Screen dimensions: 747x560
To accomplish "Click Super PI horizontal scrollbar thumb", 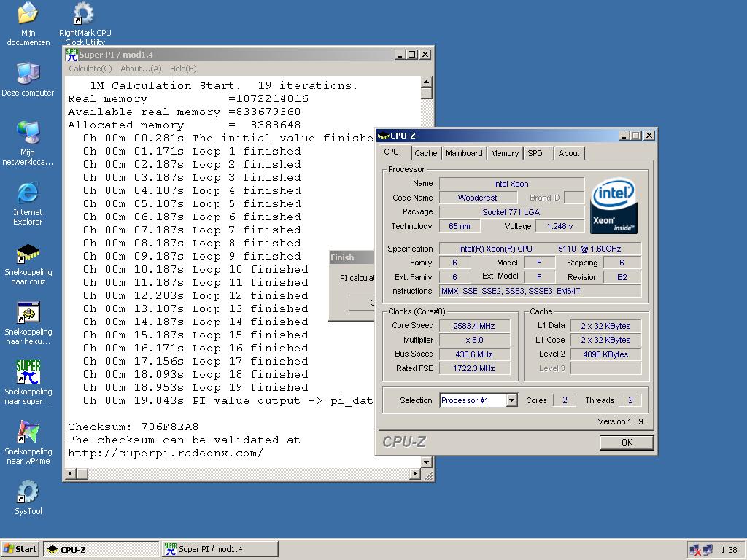I will click(x=82, y=474).
